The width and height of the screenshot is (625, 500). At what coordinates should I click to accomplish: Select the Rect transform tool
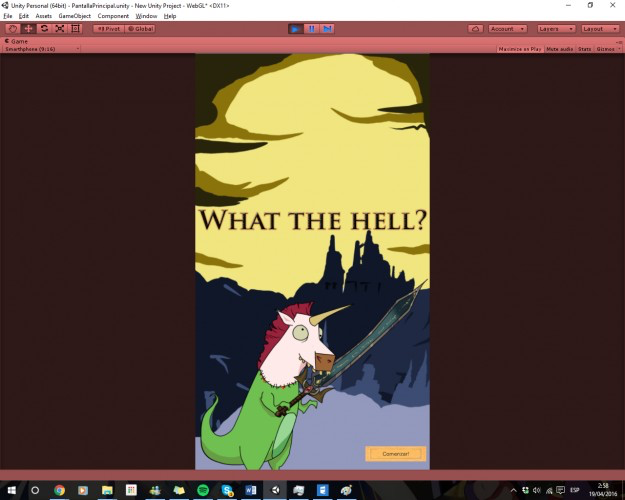pyautogui.click(x=75, y=29)
